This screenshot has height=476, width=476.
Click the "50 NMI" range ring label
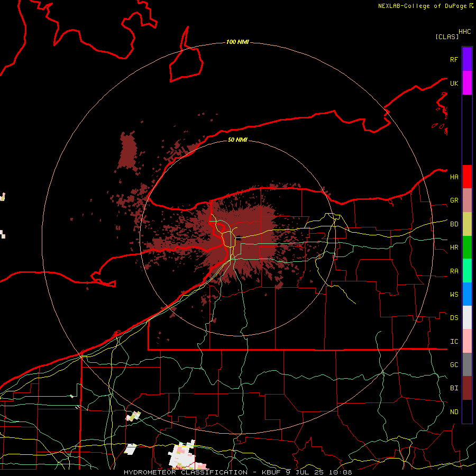click(237, 140)
